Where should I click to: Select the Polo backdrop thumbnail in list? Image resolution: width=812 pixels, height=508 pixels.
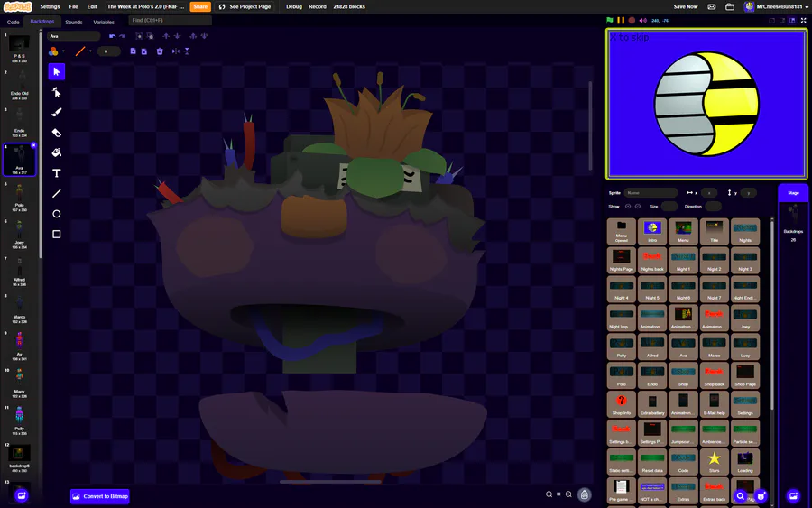[19, 198]
